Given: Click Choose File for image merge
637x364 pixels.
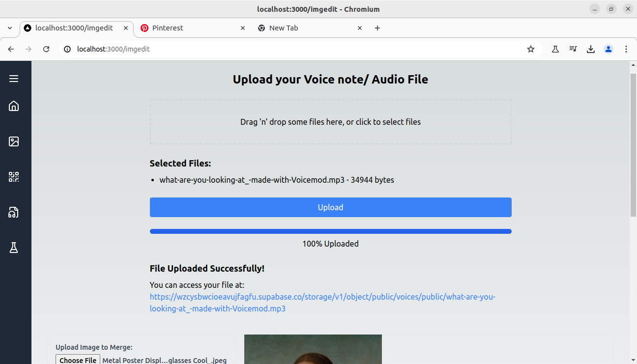Looking at the screenshot, I should (78, 360).
